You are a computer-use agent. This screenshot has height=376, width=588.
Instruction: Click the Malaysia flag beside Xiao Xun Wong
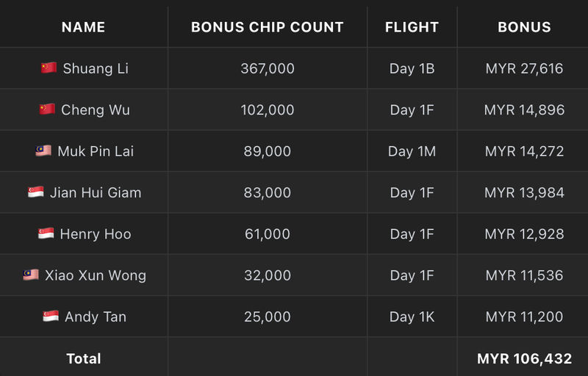[x=31, y=275]
